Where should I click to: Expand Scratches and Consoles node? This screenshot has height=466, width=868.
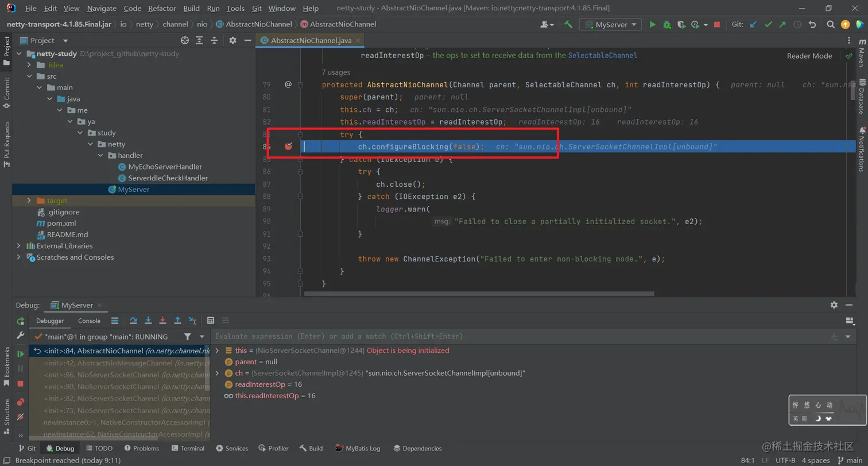click(19, 257)
